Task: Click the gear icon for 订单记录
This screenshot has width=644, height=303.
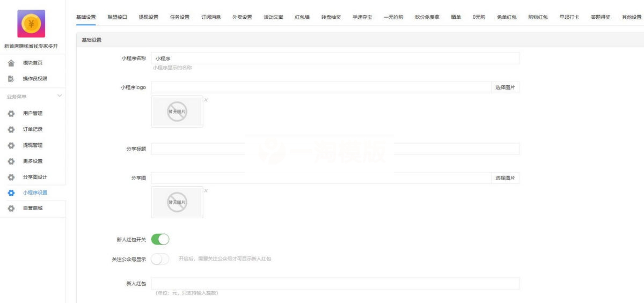Action: pos(11,129)
